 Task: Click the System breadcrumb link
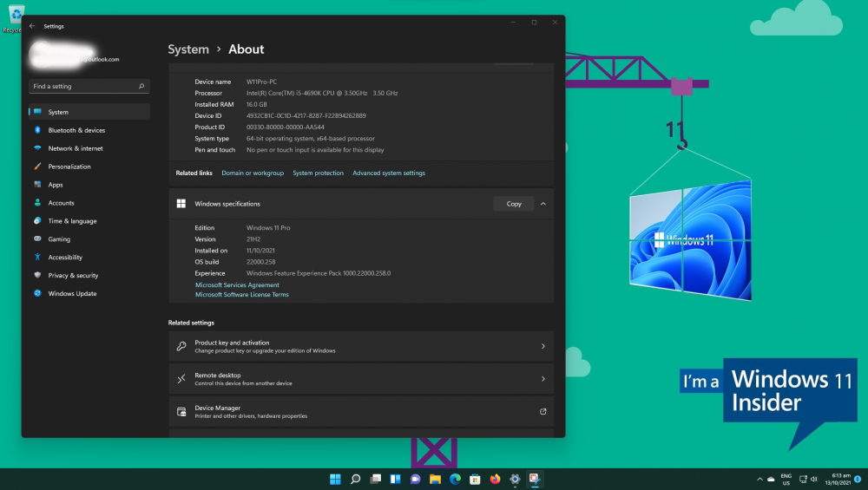pos(188,49)
